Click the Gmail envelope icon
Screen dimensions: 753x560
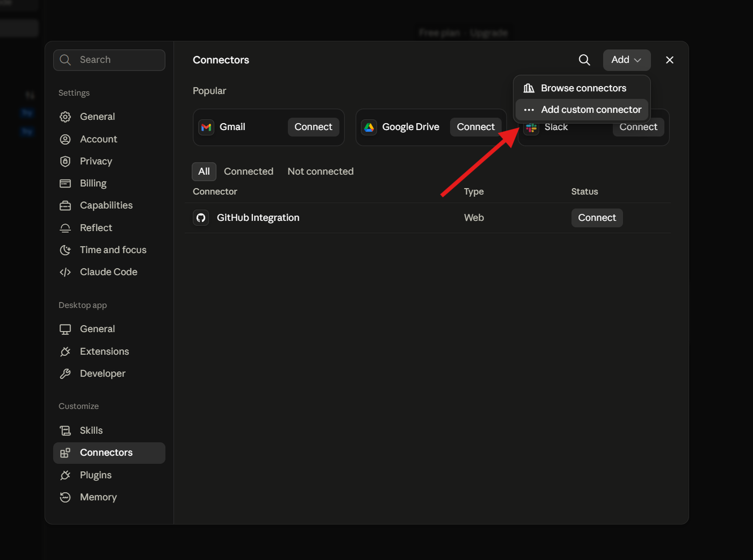206,127
